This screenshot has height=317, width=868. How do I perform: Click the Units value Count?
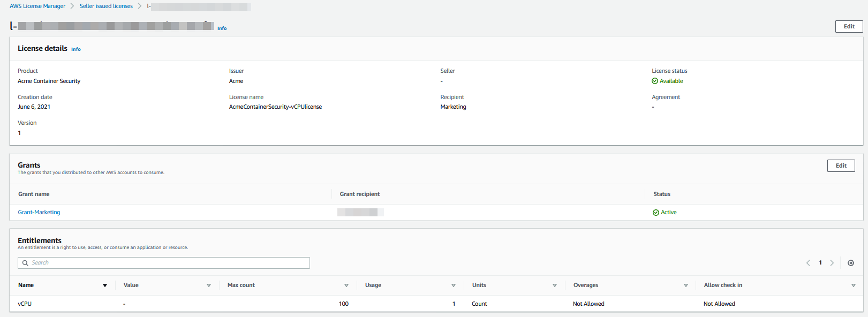(x=479, y=304)
